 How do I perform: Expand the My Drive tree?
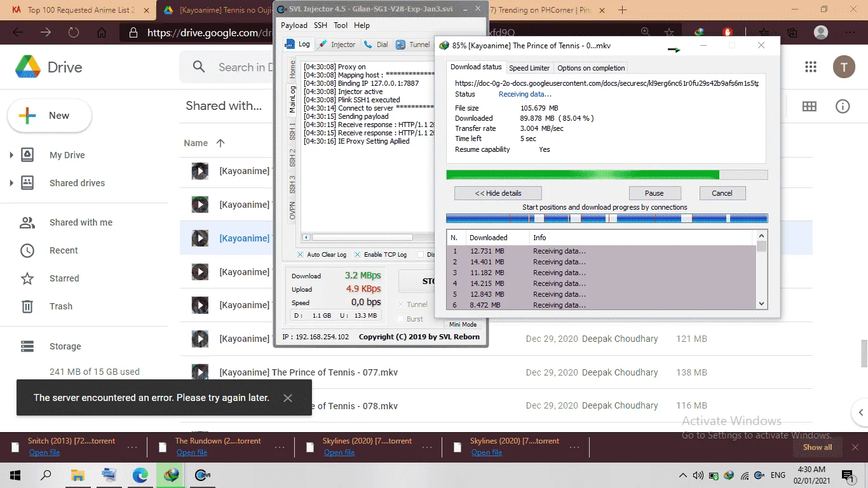(11, 155)
